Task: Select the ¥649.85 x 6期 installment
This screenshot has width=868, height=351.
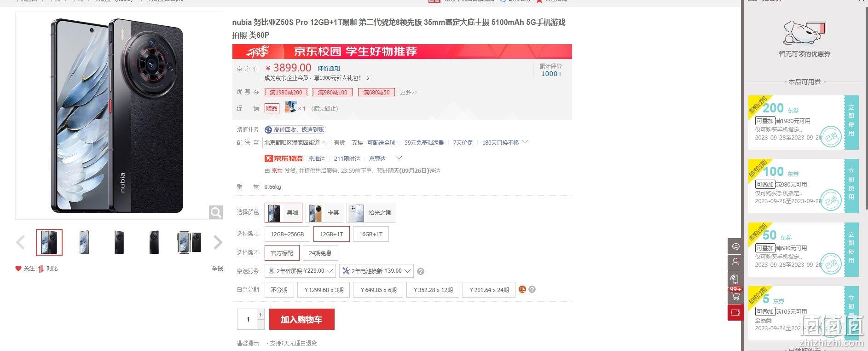Action: (378, 290)
